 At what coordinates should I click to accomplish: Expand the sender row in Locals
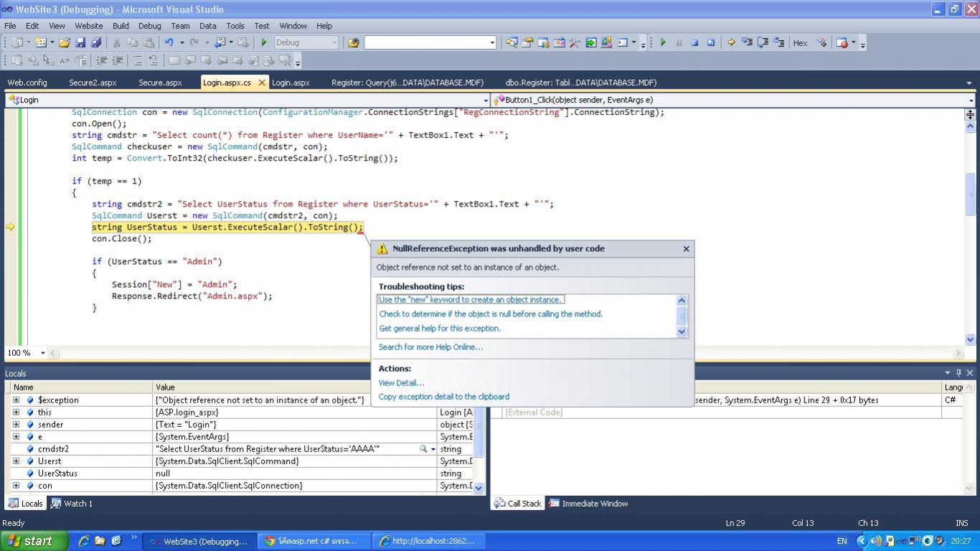[x=17, y=425]
